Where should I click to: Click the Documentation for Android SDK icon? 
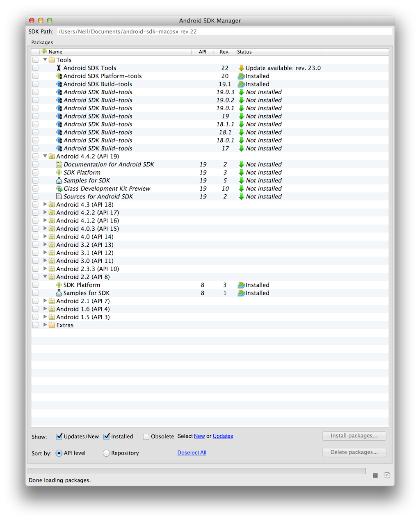tap(59, 164)
